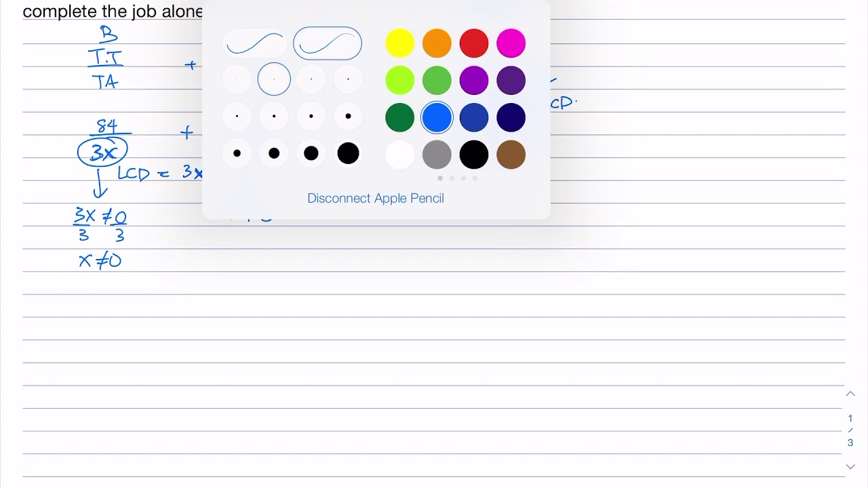
Task: Pick the black ink color
Action: tap(474, 155)
